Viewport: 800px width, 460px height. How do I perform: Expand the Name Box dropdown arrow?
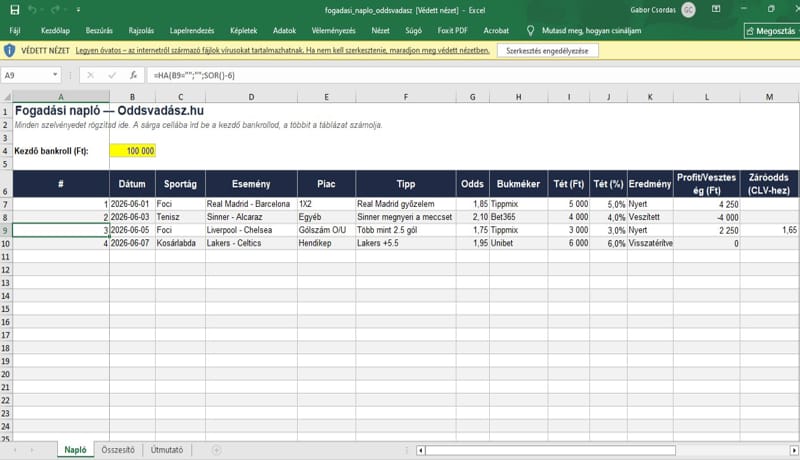[x=55, y=75]
